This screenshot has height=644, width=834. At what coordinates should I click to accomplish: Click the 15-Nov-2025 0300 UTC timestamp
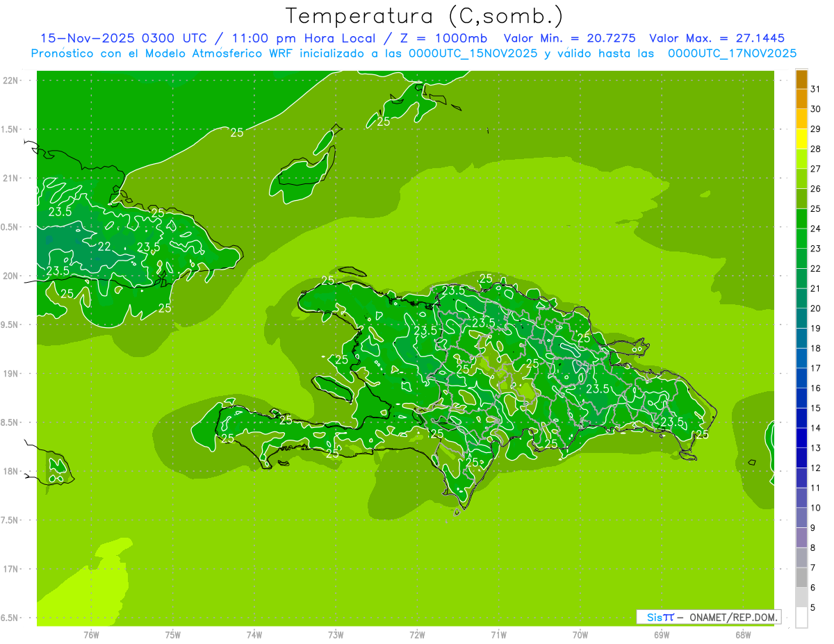(123, 38)
